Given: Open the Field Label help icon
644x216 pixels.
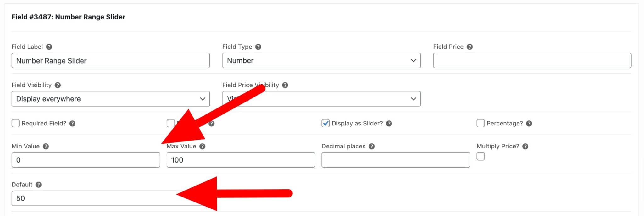Looking at the screenshot, I should click(49, 47).
